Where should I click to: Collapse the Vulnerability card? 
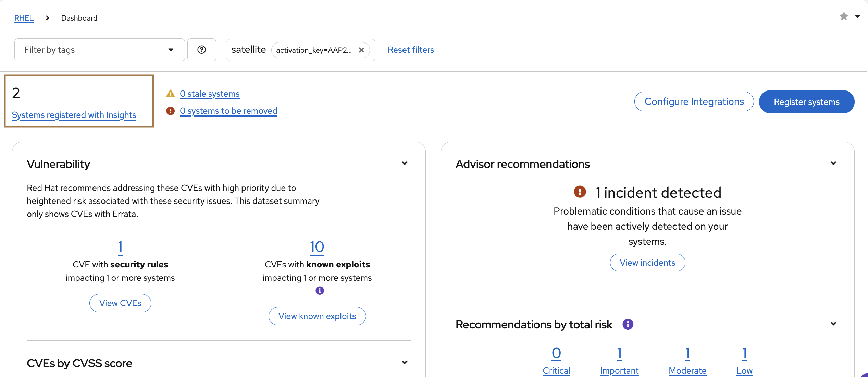[x=405, y=163]
